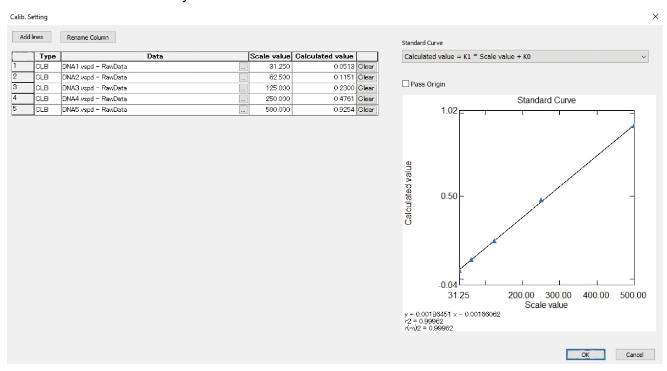Viewport: 667px width, 371px height.
Task: Click the Data column header
Action: click(155, 56)
